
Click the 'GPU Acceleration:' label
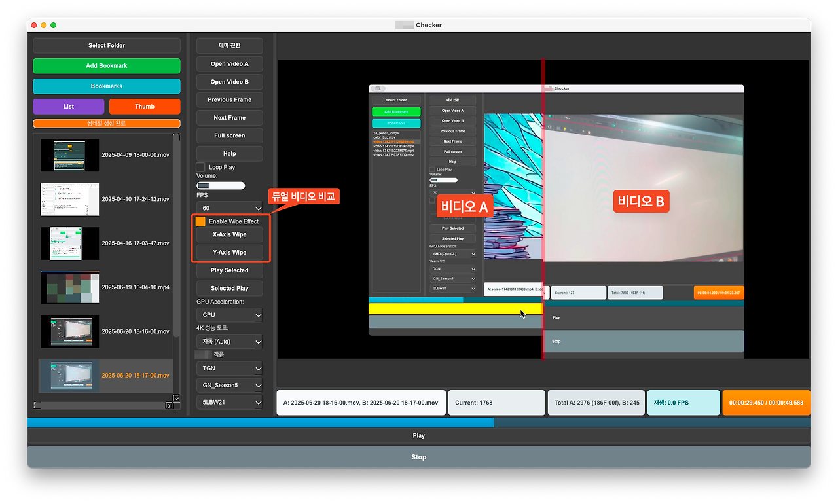point(220,302)
